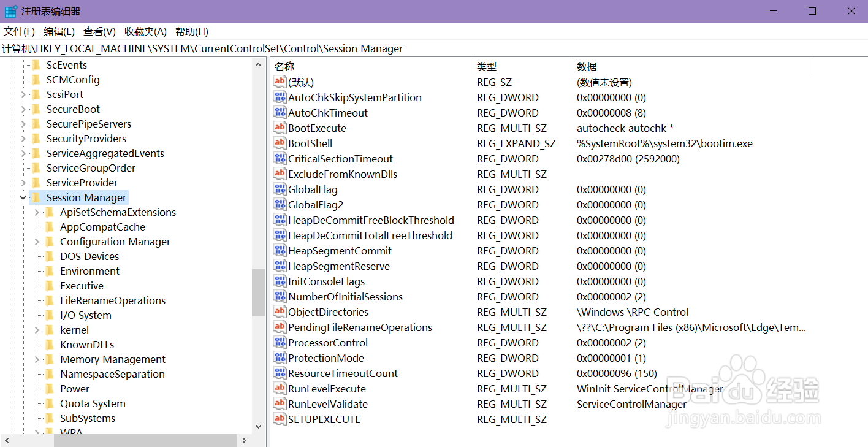Screen dimensions: 868x447
Task: Select the AppCompatCache key
Action: click(x=102, y=227)
